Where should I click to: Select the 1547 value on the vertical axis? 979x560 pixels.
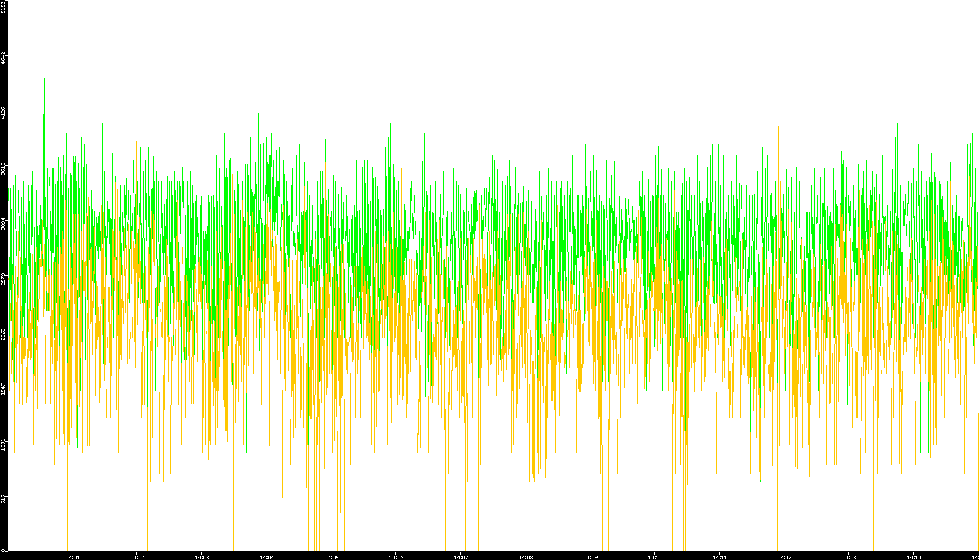[x=3, y=389]
